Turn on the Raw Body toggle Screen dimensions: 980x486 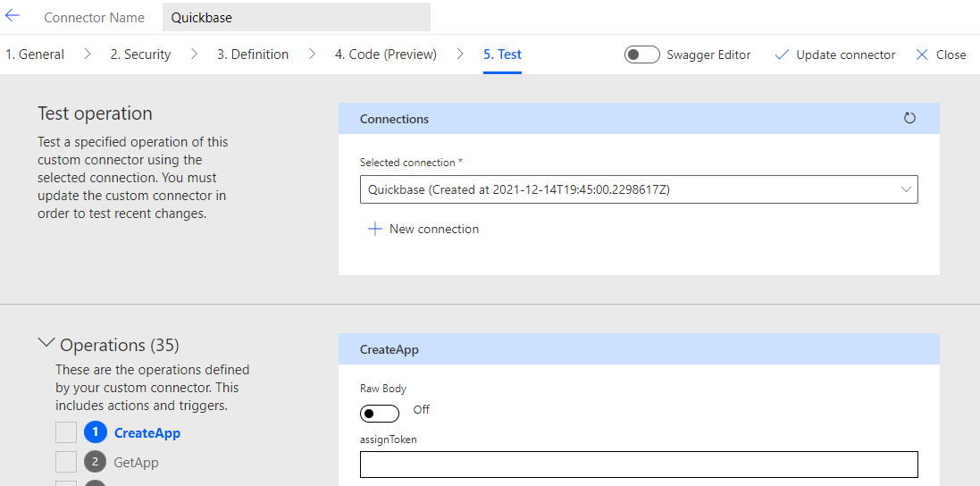[x=380, y=414]
